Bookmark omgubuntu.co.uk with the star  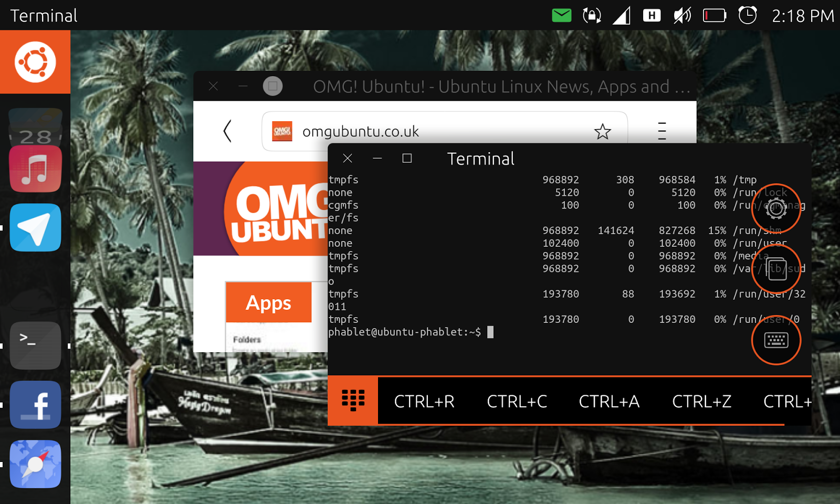603,131
